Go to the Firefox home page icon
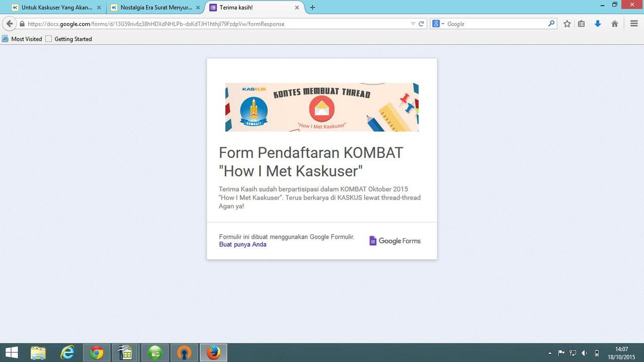This screenshot has width=644, height=362. [614, 24]
